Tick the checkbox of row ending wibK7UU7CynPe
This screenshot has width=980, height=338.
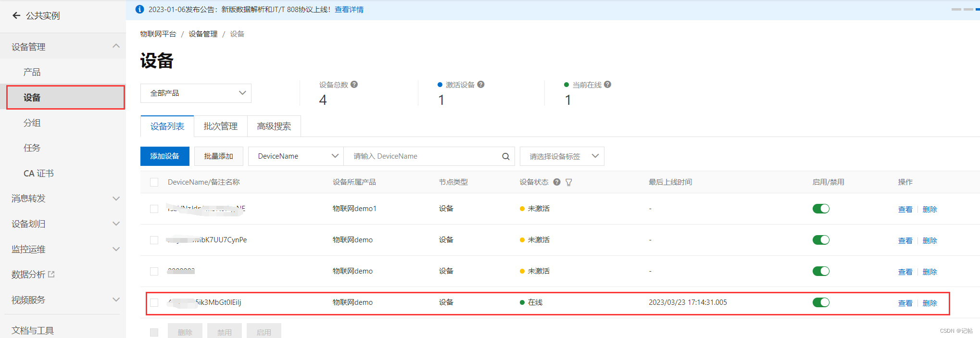[x=154, y=240]
